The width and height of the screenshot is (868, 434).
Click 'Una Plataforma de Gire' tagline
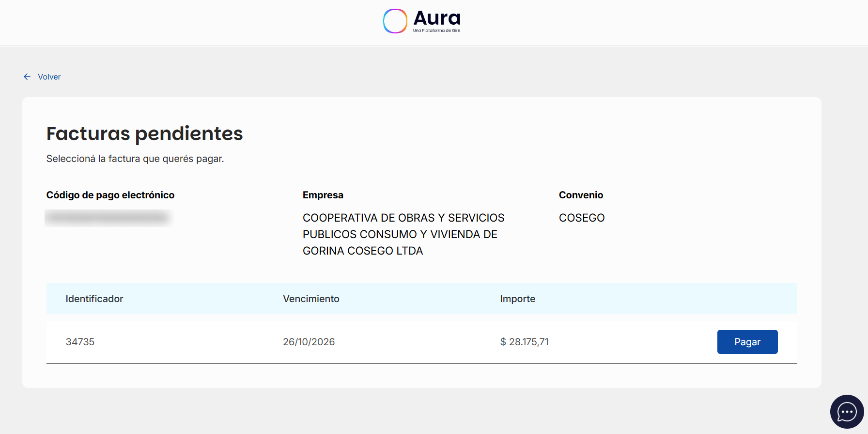click(x=436, y=31)
